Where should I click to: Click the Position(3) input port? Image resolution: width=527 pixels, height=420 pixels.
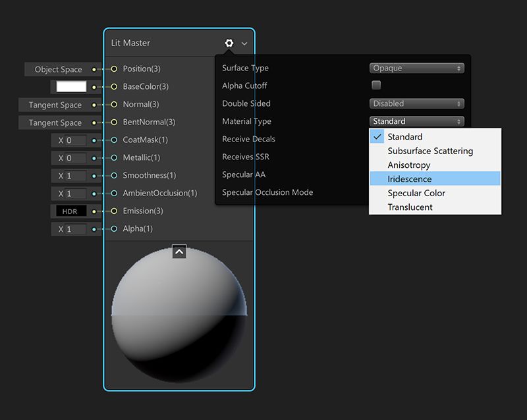click(x=114, y=69)
